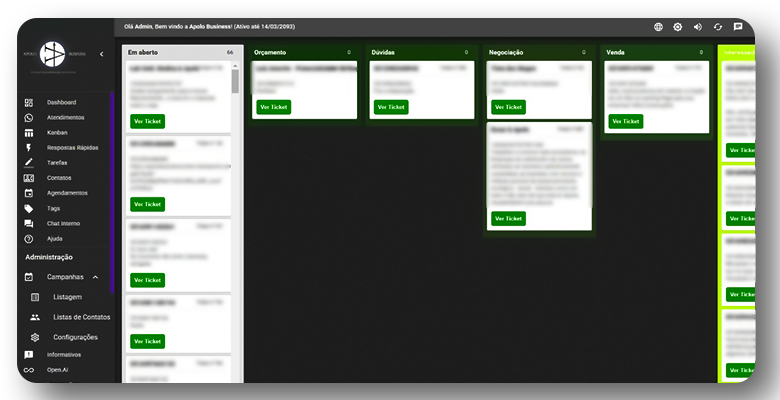The image size is (780, 400).
Task: Open Respostas Rápidas lightning icon
Action: (x=29, y=147)
